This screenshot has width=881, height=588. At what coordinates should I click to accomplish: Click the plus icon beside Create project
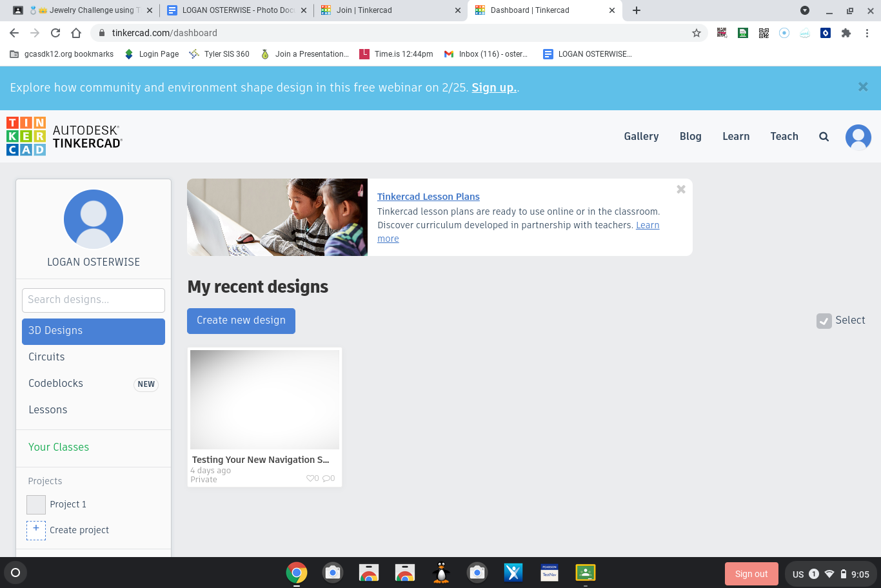click(x=36, y=530)
